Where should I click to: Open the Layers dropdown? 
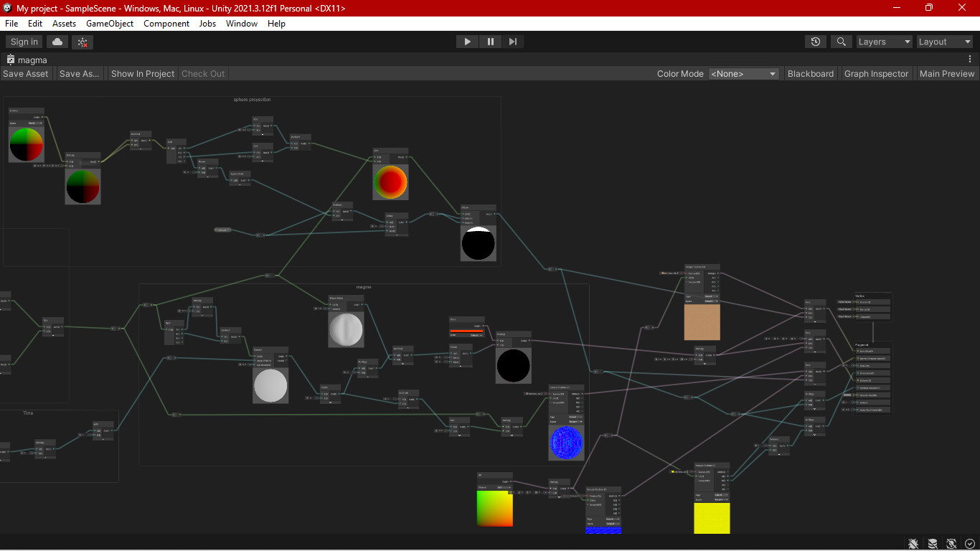tap(884, 42)
